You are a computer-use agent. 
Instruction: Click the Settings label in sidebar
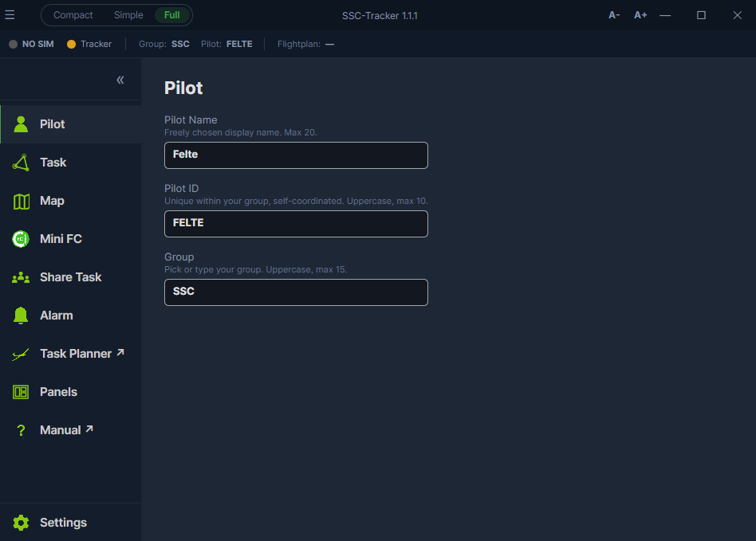coord(63,523)
